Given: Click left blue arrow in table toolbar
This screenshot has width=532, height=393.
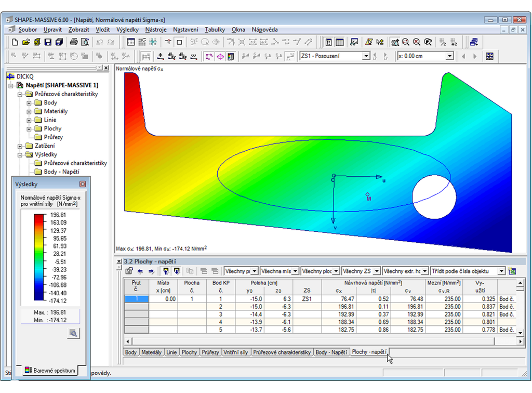Looking at the screenshot, I should coord(140,271).
